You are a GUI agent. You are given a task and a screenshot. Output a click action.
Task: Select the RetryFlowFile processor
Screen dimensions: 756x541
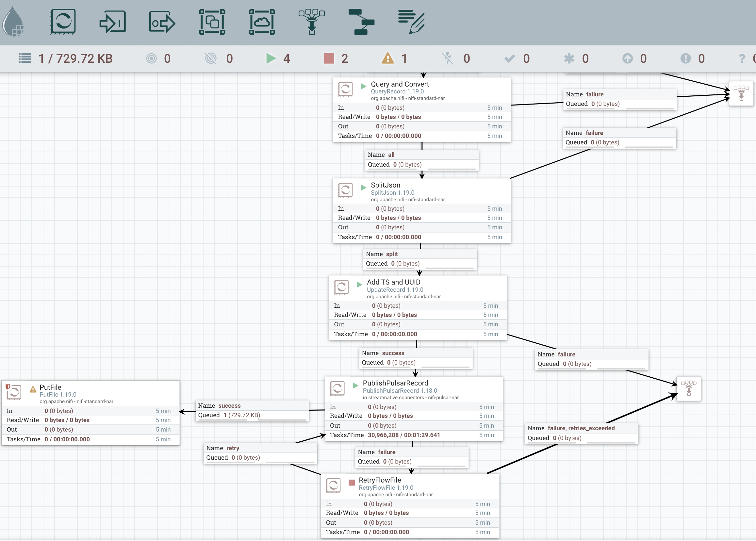pos(380,480)
